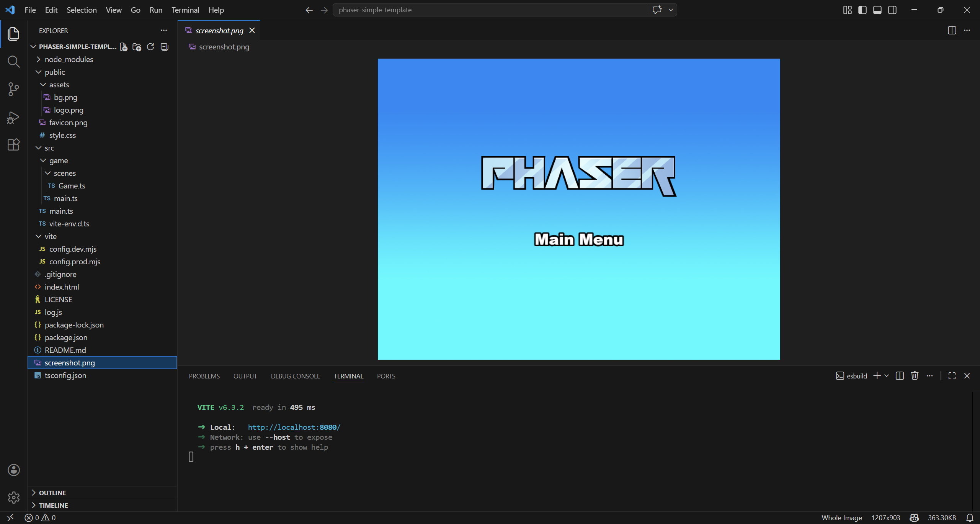
Task: Open the Source Control view
Action: tap(13, 89)
